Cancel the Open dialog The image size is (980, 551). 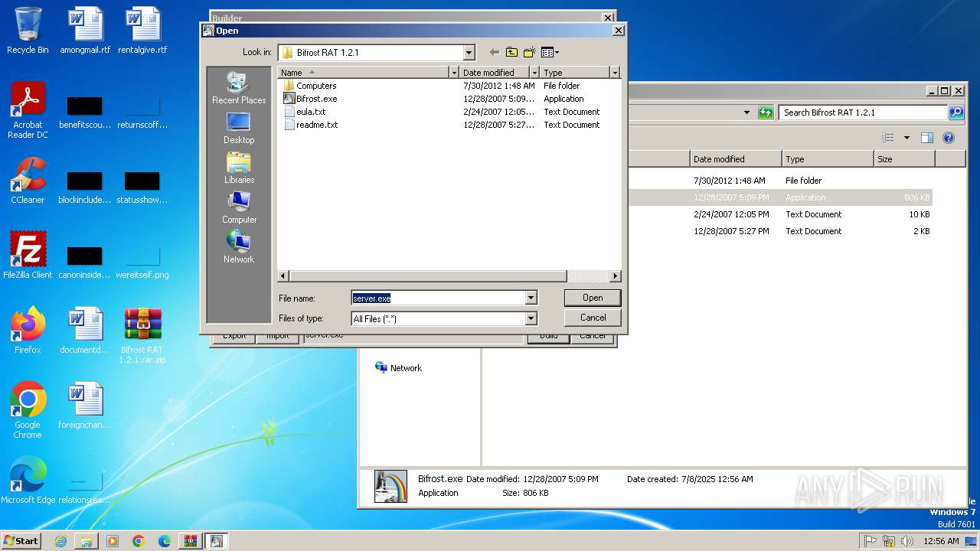point(593,318)
